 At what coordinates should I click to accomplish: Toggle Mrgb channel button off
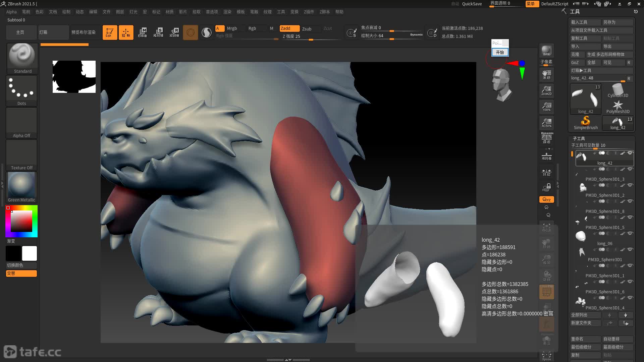[231, 28]
